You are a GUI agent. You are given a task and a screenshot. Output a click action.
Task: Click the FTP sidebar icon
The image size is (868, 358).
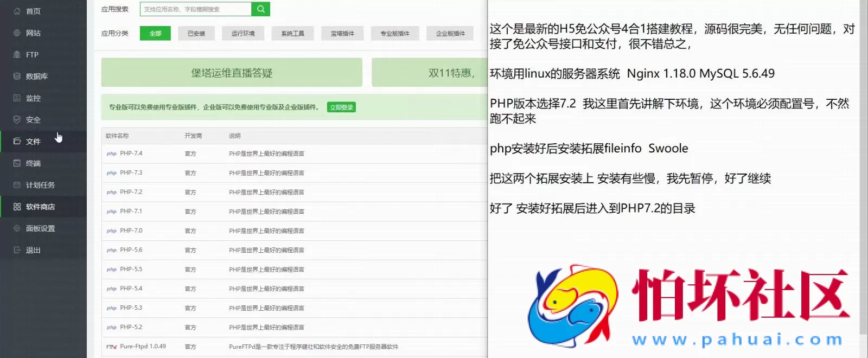17,54
